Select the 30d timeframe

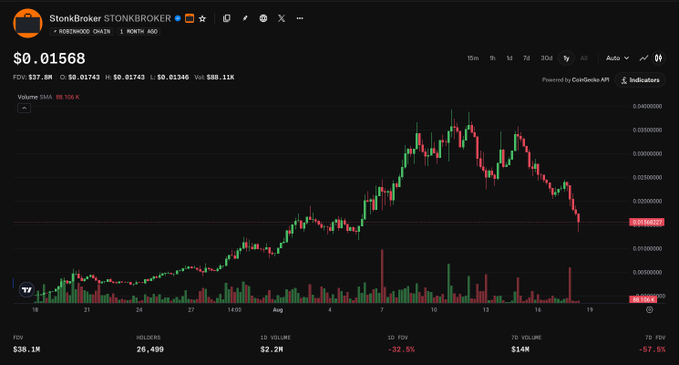pyautogui.click(x=546, y=58)
